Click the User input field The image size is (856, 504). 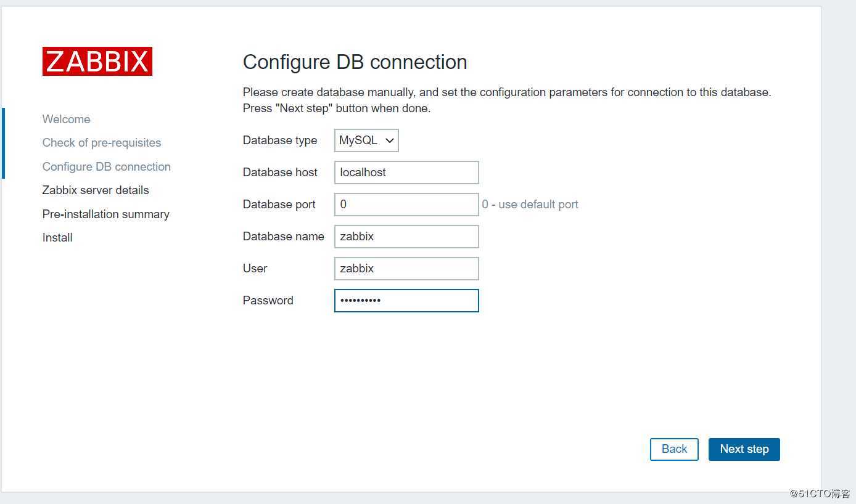pyautogui.click(x=406, y=269)
